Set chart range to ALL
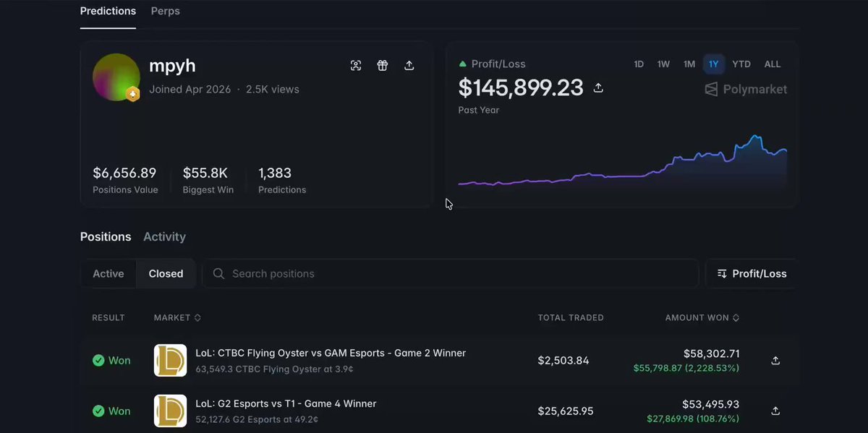The height and width of the screenshot is (433, 868). (x=773, y=64)
